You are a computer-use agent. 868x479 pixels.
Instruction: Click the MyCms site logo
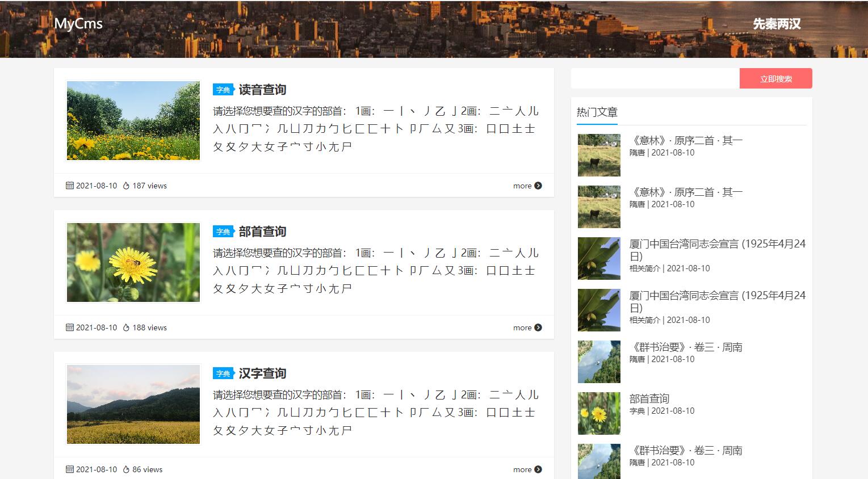point(78,24)
